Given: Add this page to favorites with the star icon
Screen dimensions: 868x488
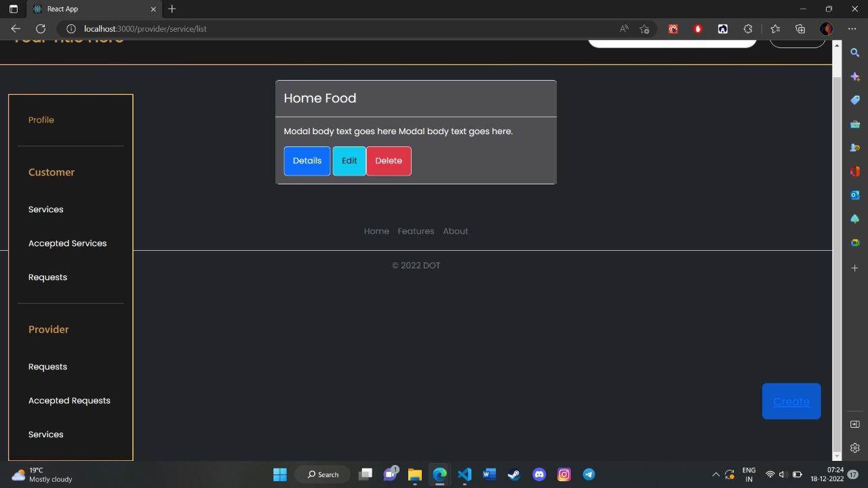Looking at the screenshot, I should [x=644, y=28].
